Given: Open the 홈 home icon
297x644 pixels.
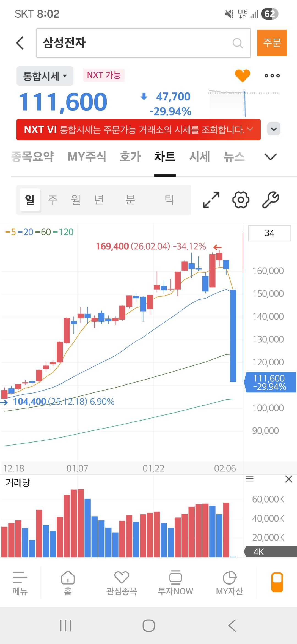Looking at the screenshot, I should [x=68, y=582].
